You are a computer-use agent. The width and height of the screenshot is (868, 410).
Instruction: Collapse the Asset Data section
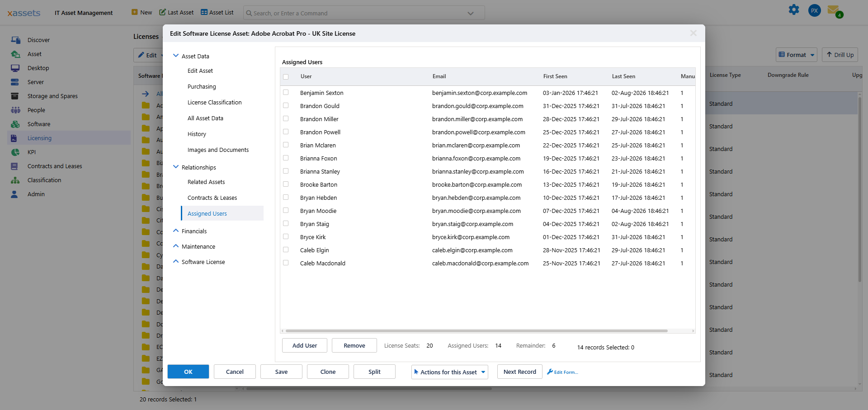(176, 56)
